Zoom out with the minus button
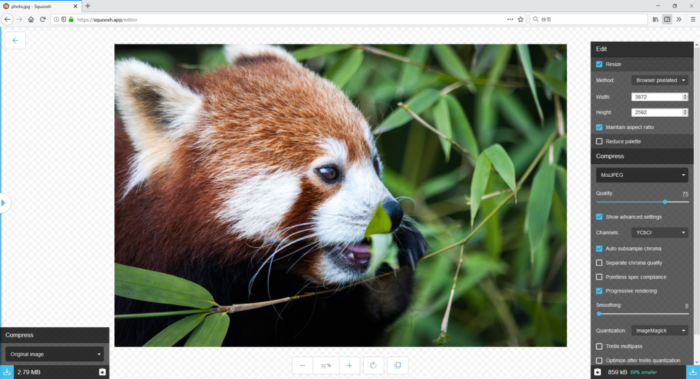 (303, 365)
